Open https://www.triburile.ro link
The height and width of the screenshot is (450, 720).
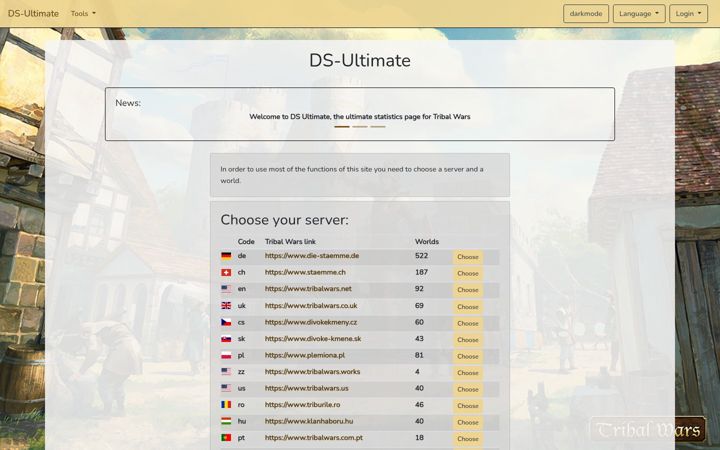click(x=303, y=405)
